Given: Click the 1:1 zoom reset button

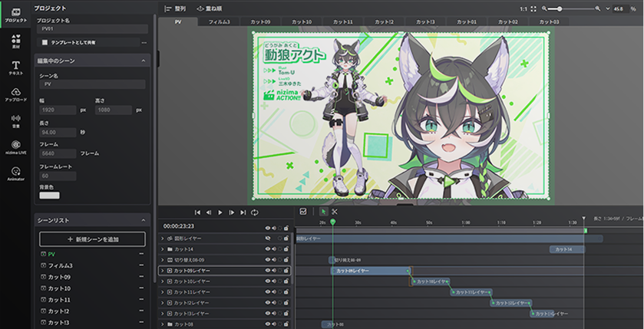Looking at the screenshot, I should (x=523, y=8).
